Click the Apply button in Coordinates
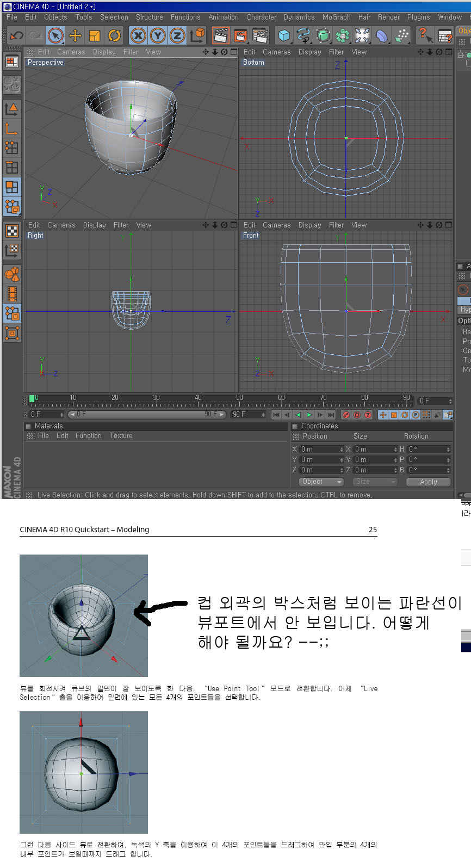 point(429,482)
